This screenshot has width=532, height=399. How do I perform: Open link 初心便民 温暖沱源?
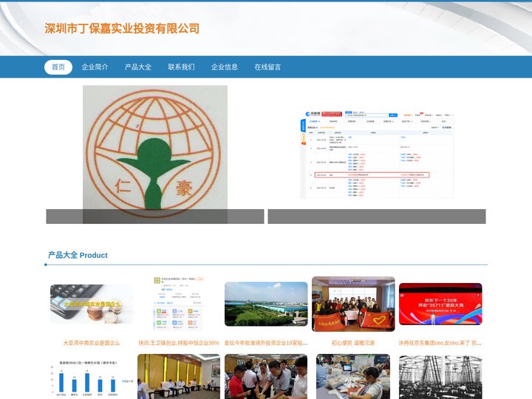click(353, 343)
